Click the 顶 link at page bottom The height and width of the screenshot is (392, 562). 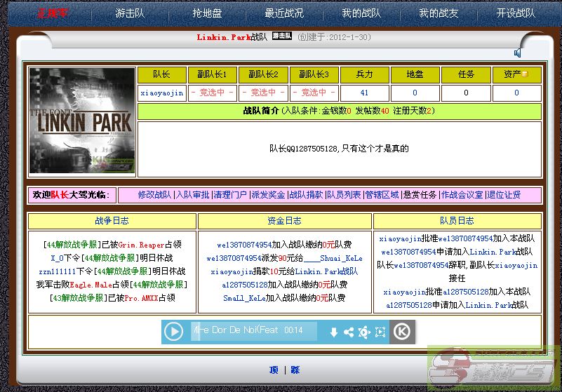pyautogui.click(x=273, y=370)
